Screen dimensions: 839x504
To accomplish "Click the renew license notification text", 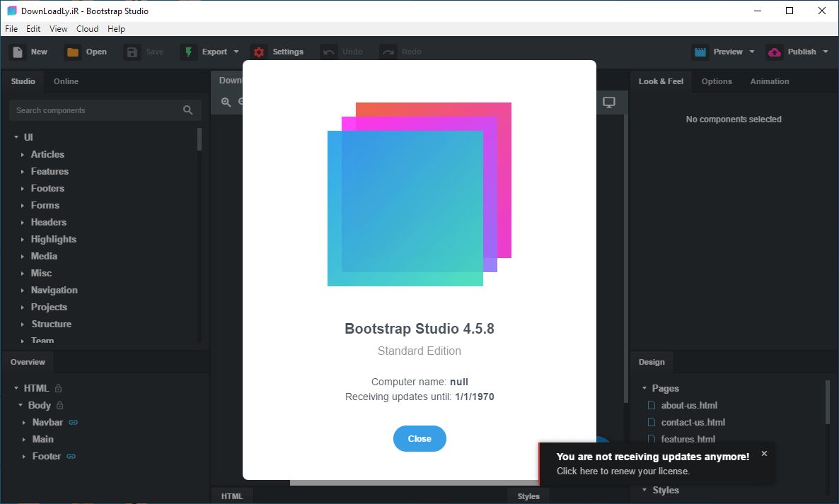I will [x=623, y=471].
